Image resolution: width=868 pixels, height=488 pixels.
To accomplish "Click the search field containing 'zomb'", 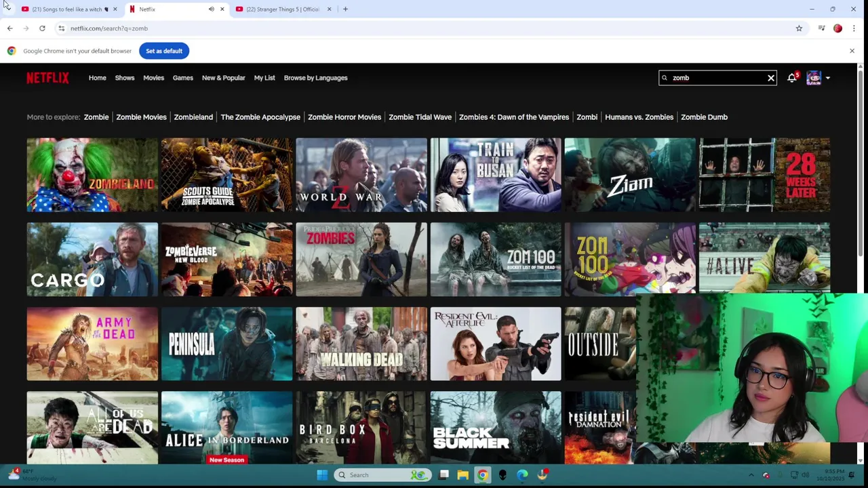I will (717, 78).
